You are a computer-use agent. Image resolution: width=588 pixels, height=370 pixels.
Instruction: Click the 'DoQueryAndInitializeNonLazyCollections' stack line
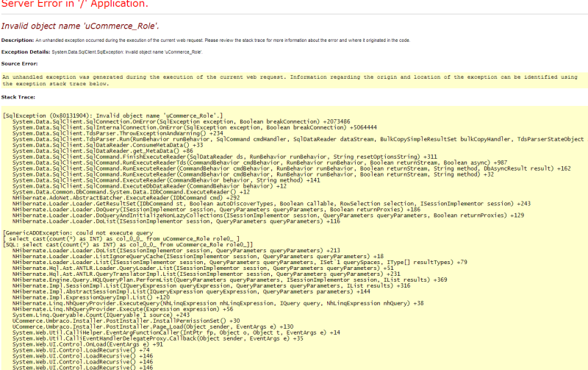(x=268, y=216)
